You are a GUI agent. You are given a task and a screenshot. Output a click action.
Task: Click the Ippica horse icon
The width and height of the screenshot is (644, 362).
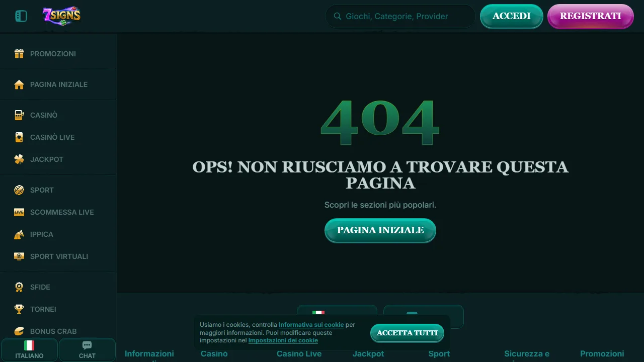pyautogui.click(x=19, y=234)
